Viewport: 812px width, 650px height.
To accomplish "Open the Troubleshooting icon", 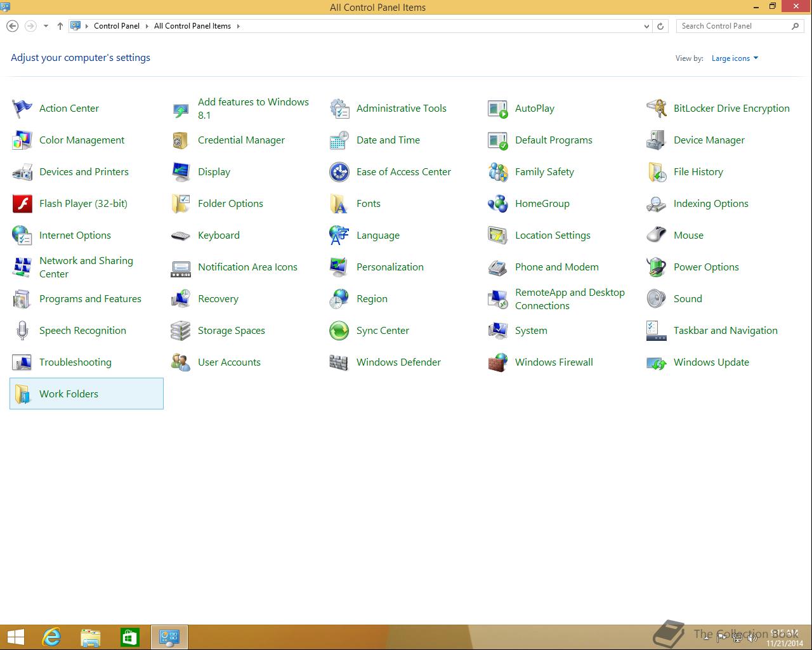I will click(x=22, y=362).
